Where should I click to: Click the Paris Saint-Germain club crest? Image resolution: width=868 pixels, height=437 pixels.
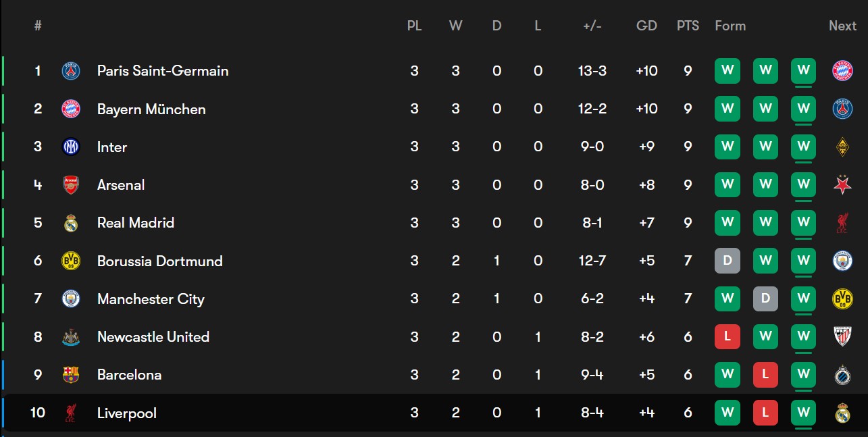pyautogui.click(x=71, y=71)
